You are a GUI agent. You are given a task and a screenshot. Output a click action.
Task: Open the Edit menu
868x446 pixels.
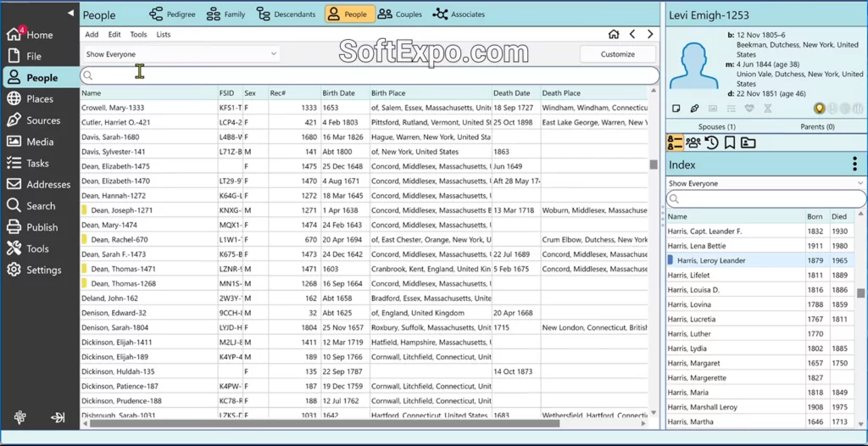(114, 35)
